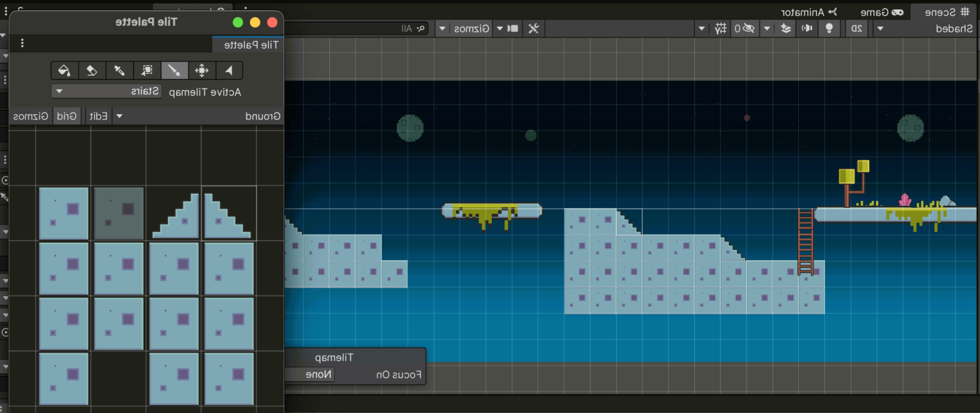Expand the Scene Gizmos dropdown arrow
The image size is (980, 413).
coord(442,28)
